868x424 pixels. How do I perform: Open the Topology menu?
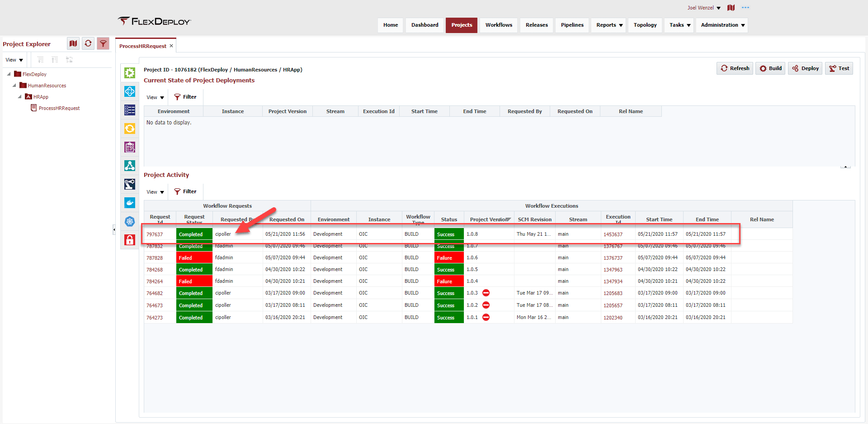pyautogui.click(x=645, y=25)
